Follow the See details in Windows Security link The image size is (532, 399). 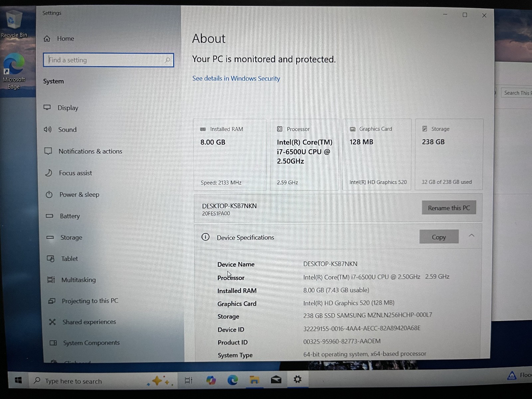236,78
